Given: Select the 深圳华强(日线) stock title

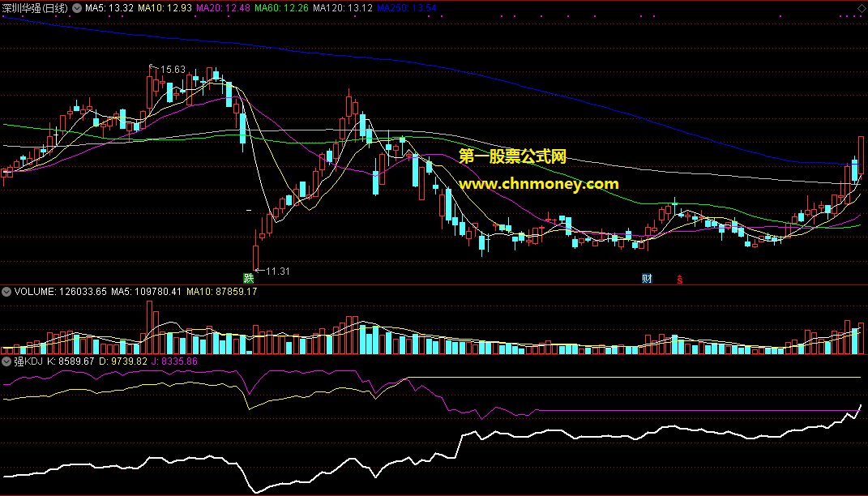Looking at the screenshot, I should tap(35, 8).
